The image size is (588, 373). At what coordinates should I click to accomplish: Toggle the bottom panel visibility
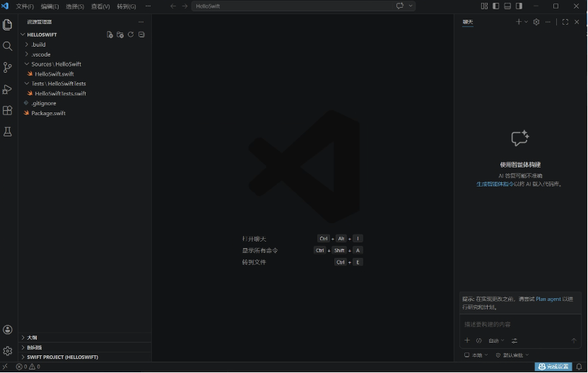click(507, 6)
